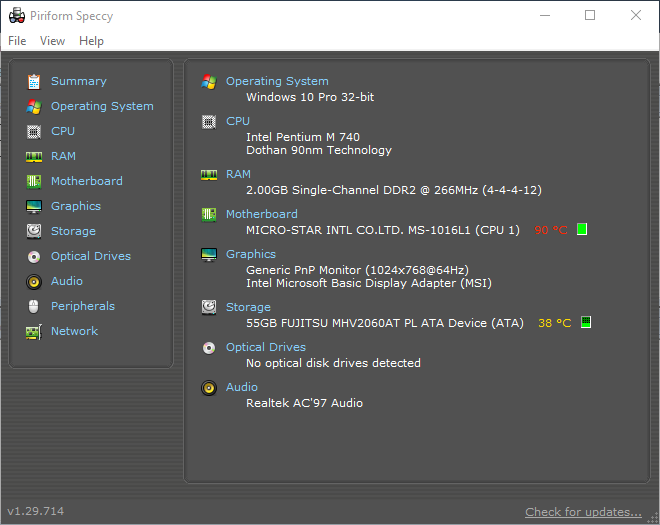
Task: Click the Audio speaker icon in summary panel
Action: (209, 388)
